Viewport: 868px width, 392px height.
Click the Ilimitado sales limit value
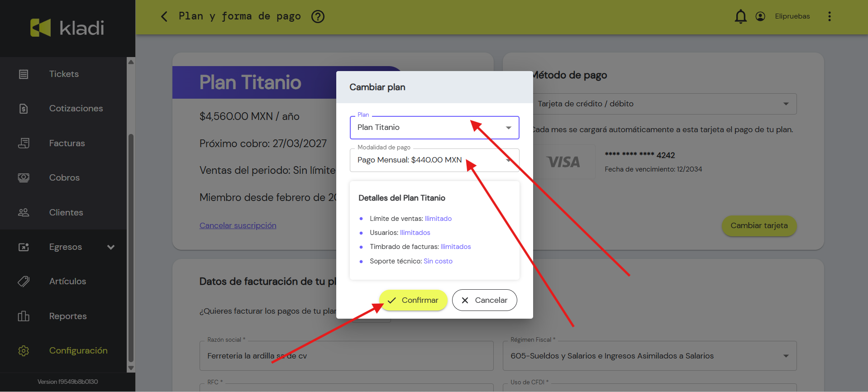click(x=438, y=219)
